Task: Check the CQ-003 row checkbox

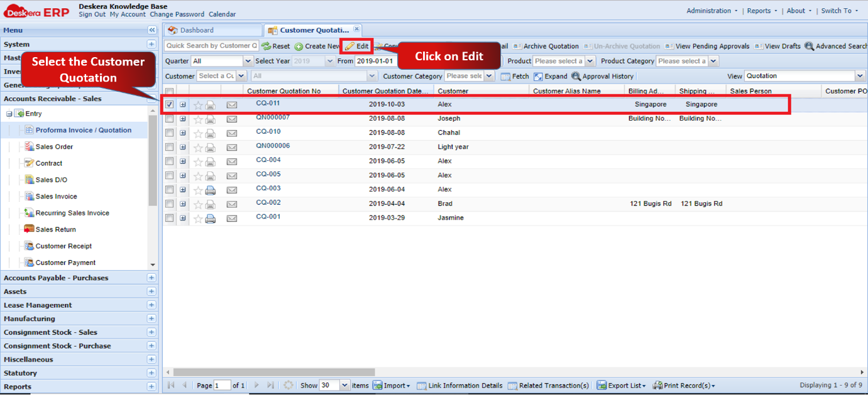Action: pyautogui.click(x=170, y=190)
